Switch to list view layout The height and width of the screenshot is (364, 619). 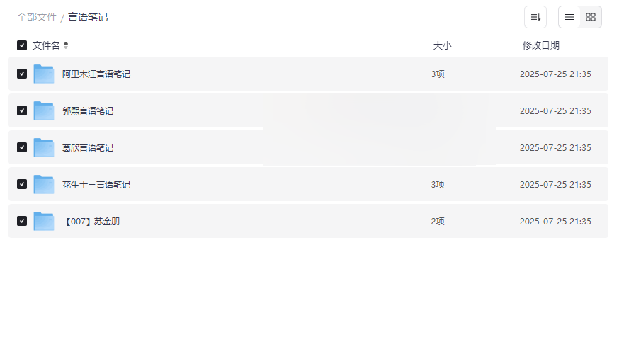point(569,17)
